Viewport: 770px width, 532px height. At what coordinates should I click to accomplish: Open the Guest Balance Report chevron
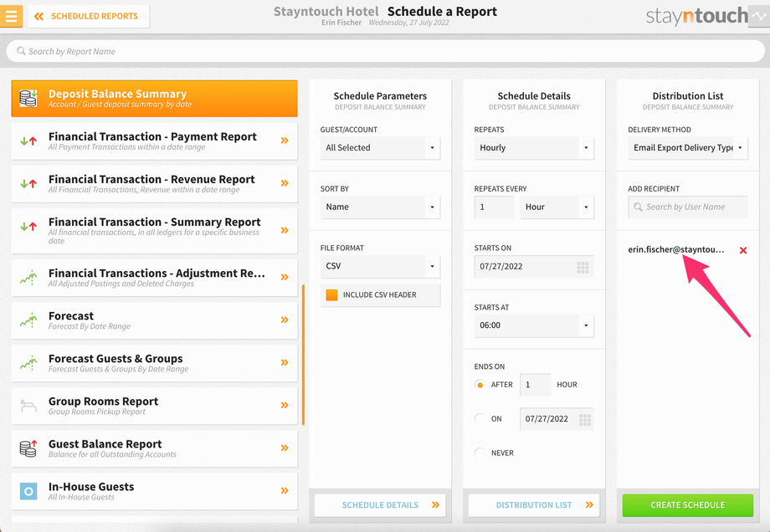pos(285,448)
